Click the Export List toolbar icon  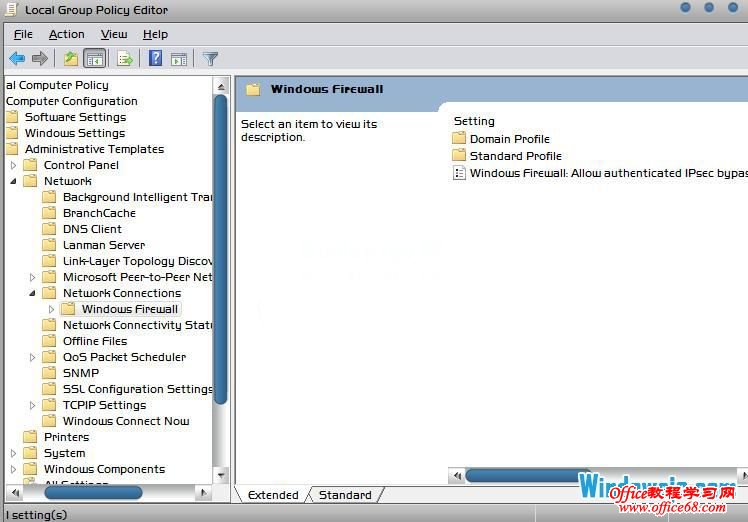125,59
